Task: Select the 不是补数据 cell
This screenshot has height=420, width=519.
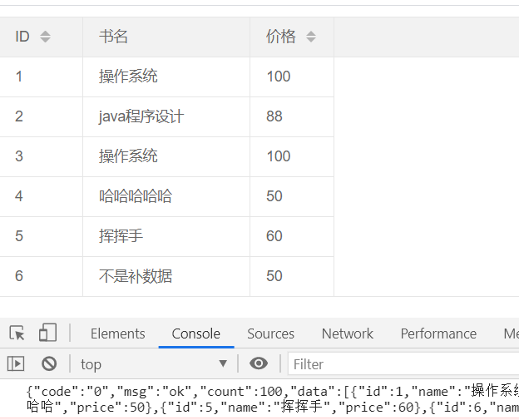Action: 166,276
